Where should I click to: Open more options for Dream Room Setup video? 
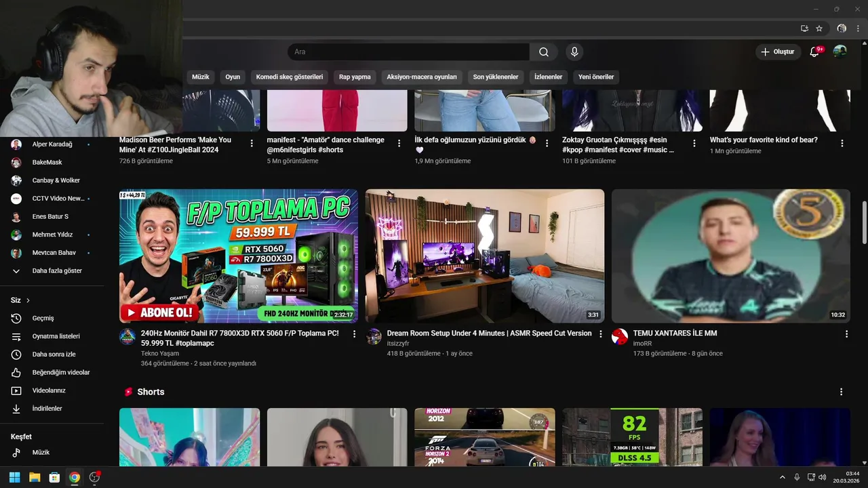click(x=600, y=334)
